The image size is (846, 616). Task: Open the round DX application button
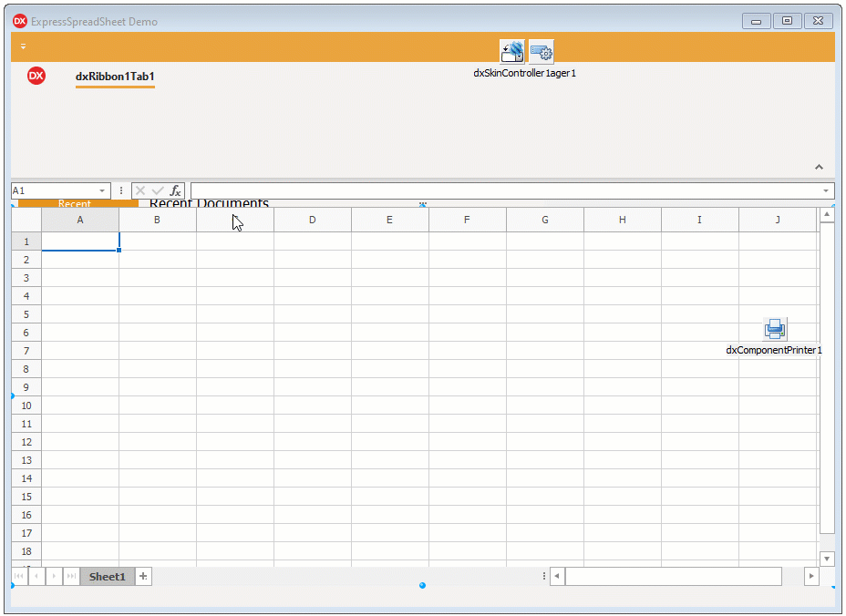click(35, 77)
